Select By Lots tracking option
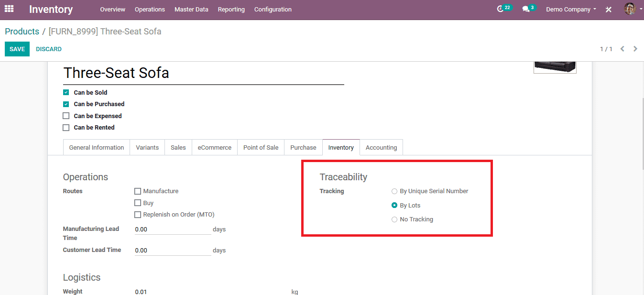 click(x=394, y=205)
